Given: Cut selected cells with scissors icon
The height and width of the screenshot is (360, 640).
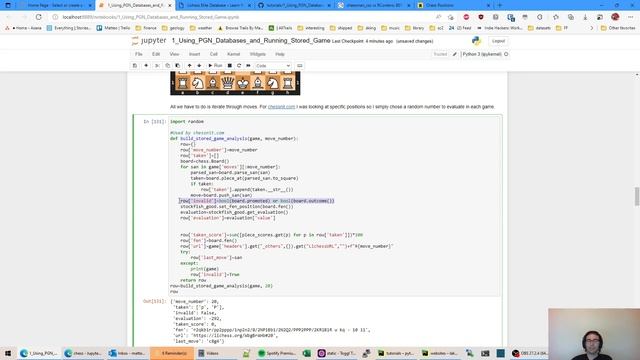Looking at the screenshot, I should click(x=157, y=66).
